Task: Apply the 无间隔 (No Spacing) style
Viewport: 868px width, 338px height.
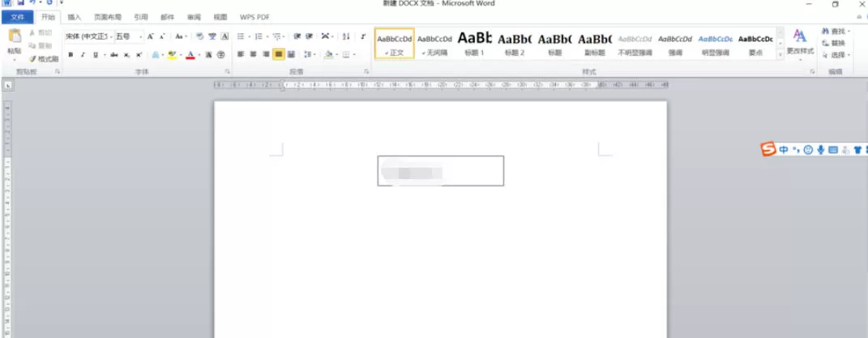Action: (x=434, y=44)
